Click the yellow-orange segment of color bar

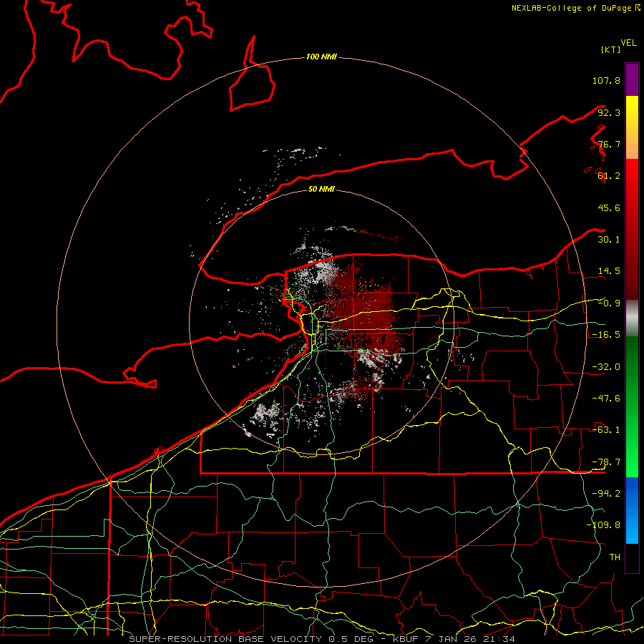point(632,127)
